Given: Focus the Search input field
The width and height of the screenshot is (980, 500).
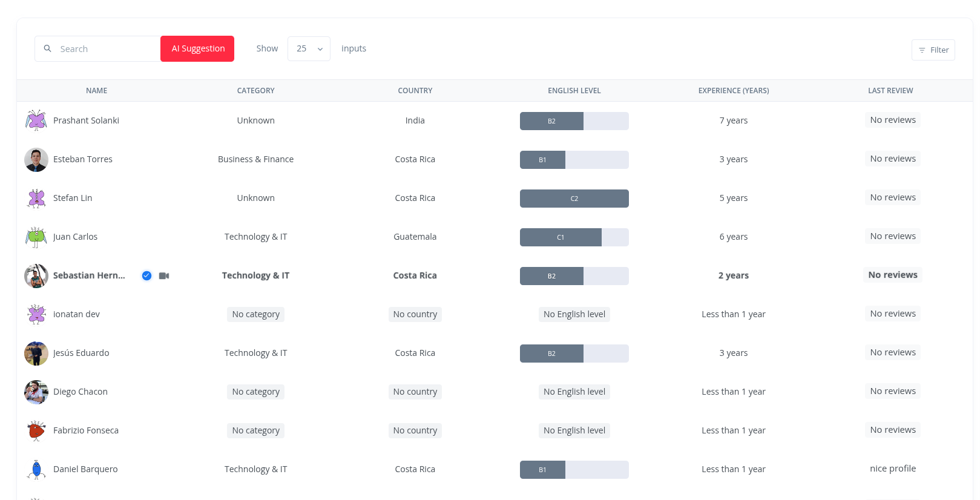Looking at the screenshot, I should click(106, 49).
